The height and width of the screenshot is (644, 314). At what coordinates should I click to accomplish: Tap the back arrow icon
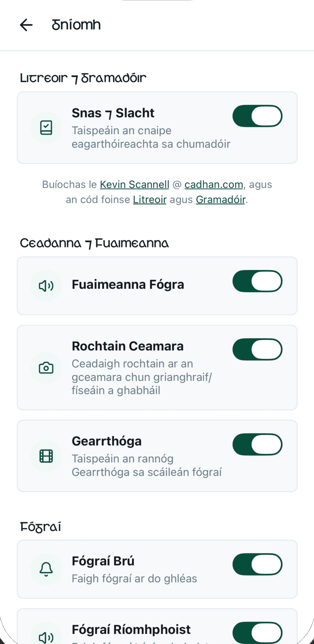pos(26,25)
